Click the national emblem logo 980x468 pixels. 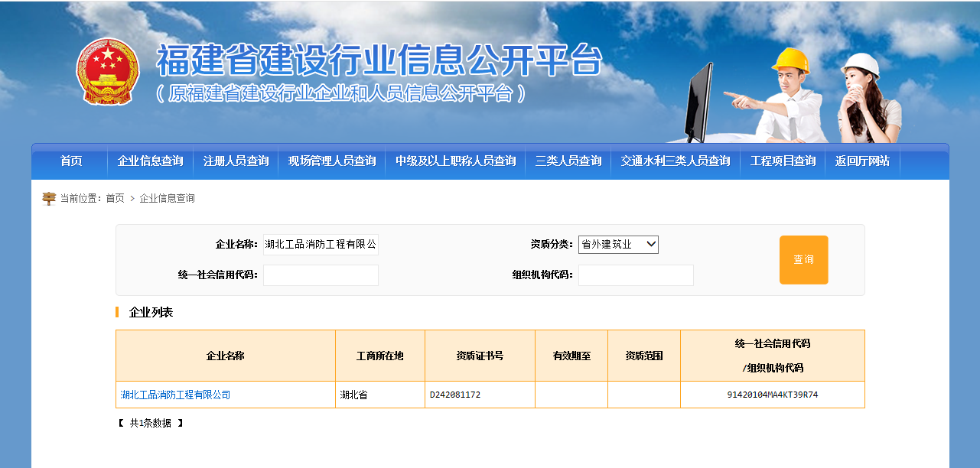(x=108, y=71)
